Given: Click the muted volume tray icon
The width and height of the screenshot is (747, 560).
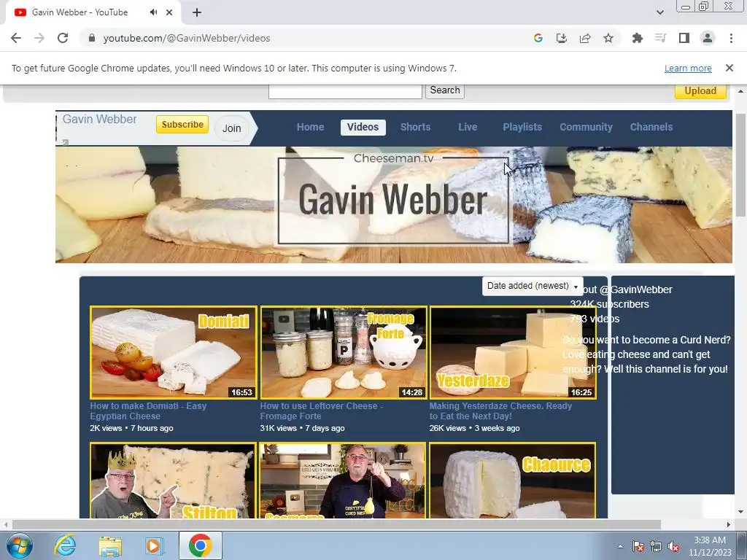Looking at the screenshot, I should pos(673,546).
